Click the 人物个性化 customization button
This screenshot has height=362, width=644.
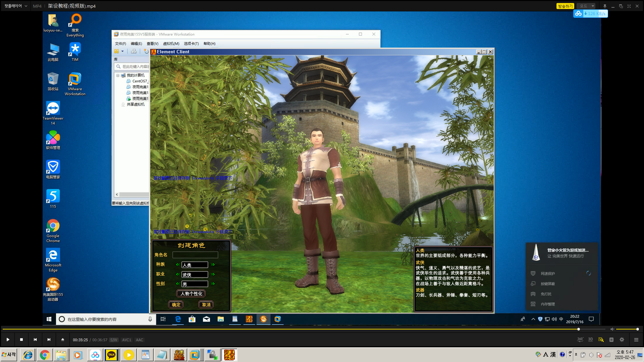point(191,294)
